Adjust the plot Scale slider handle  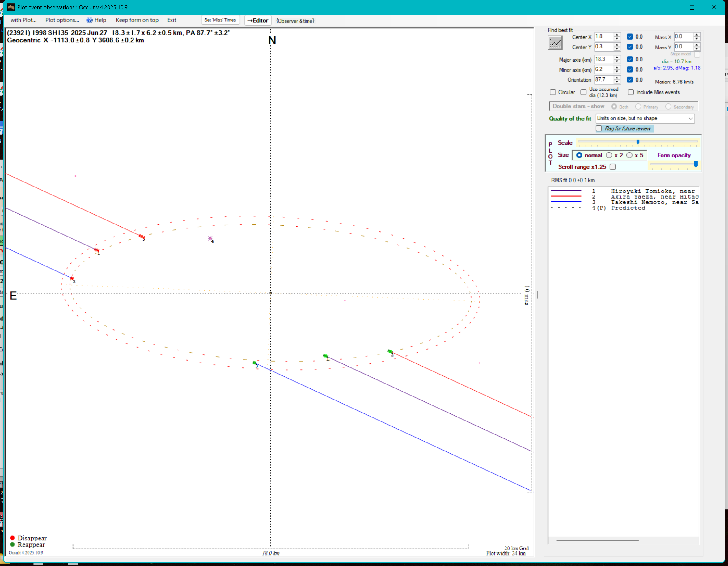point(638,142)
